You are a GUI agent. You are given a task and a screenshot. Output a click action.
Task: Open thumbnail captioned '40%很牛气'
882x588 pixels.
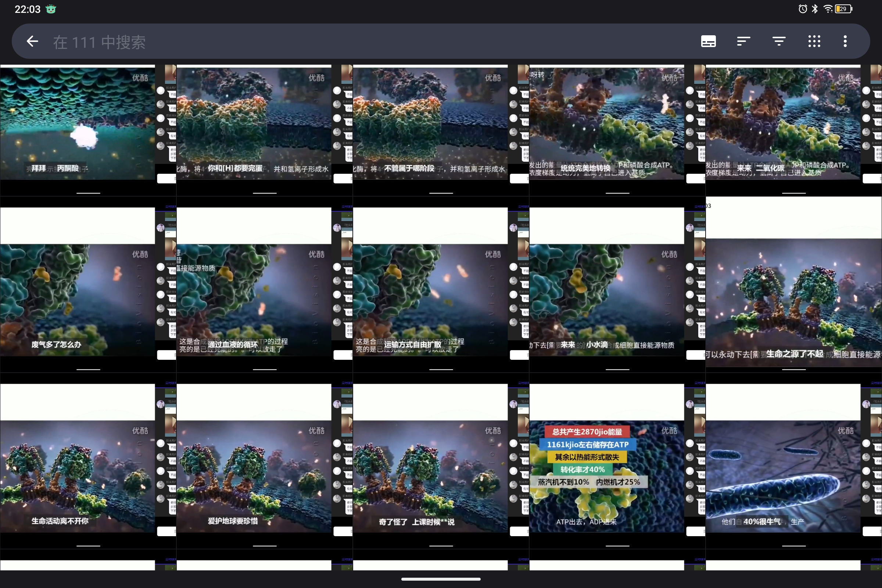[794, 461]
